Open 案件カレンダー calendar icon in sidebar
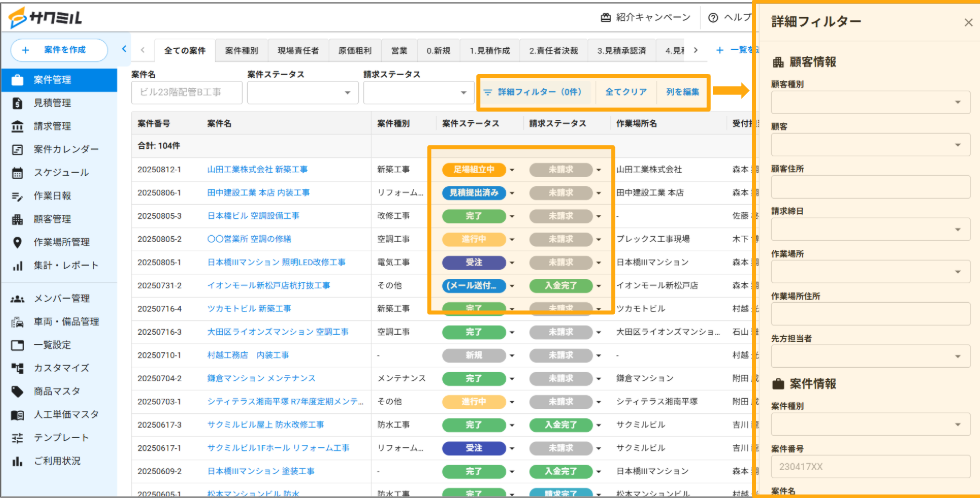Viewport: 980px width, 498px height. pos(17,149)
